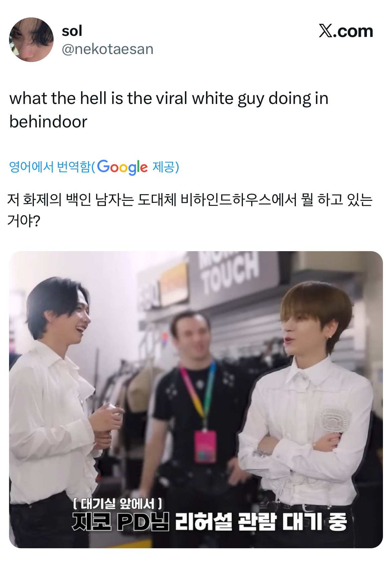Click the "지코 PD님" subtitle text

121,522
